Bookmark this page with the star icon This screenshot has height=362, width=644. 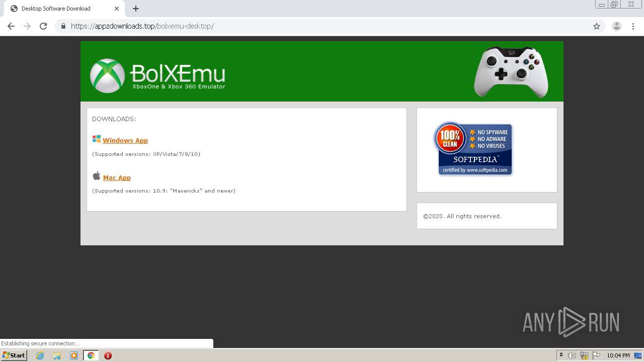pyautogui.click(x=597, y=26)
